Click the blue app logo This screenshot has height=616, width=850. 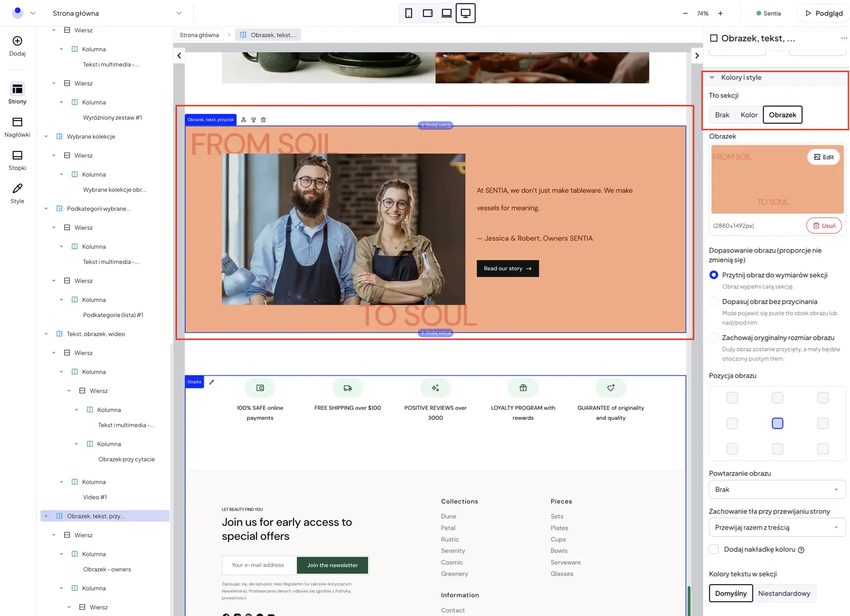(18, 13)
